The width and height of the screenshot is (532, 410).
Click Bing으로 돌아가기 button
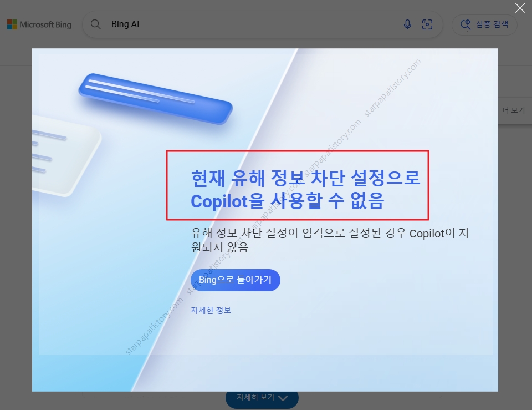pyautogui.click(x=236, y=280)
